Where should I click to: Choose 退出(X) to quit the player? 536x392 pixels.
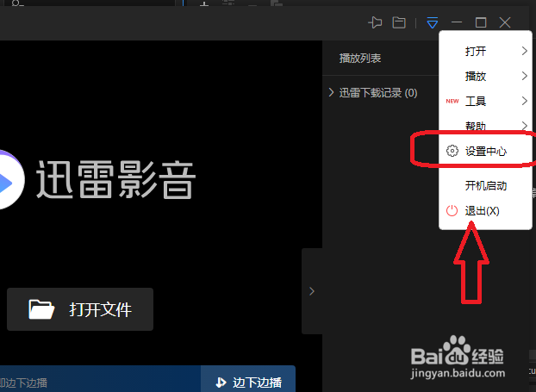485,211
